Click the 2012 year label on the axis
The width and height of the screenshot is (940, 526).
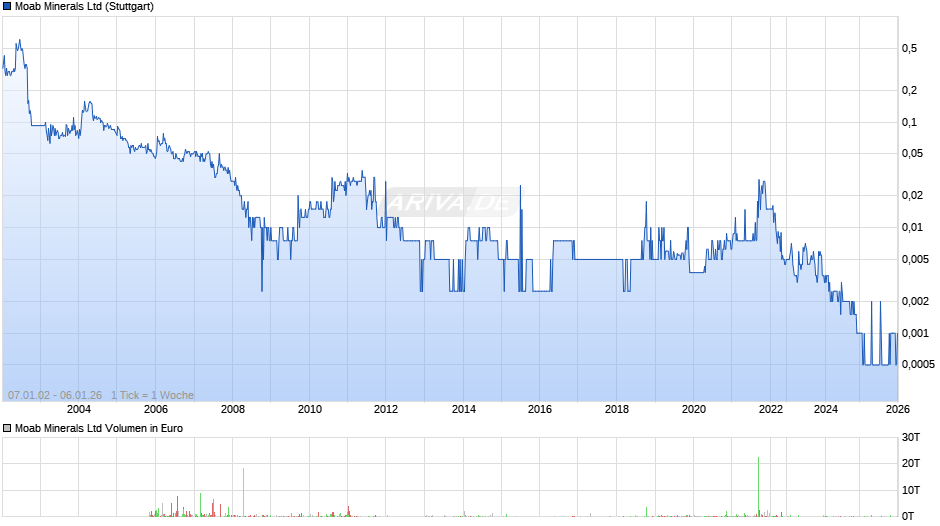[385, 409]
